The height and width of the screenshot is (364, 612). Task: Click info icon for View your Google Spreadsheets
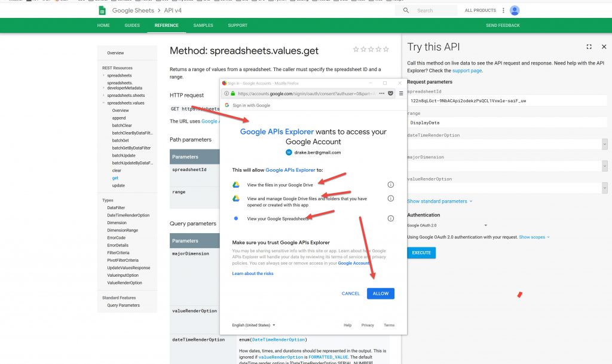click(x=390, y=219)
